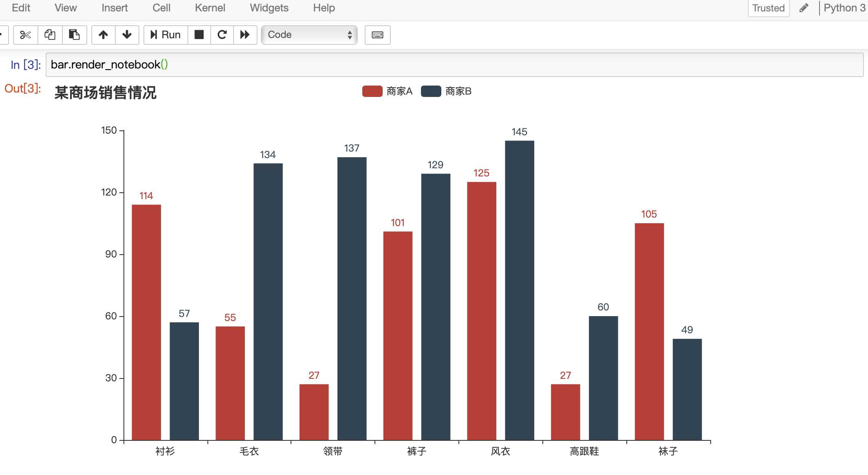Click the Python 3 kernel indicator
The height and width of the screenshot is (475, 868).
click(844, 8)
